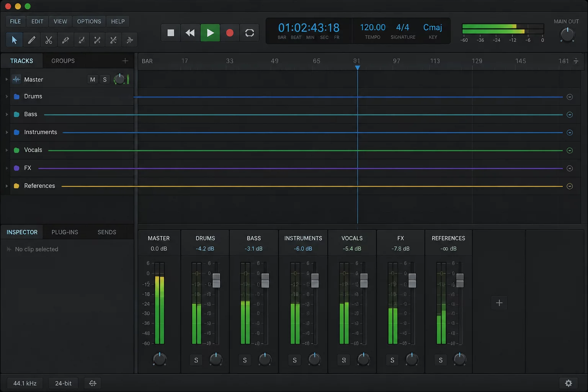588x392 pixels.
Task: Add a new mixer channel strip
Action: 499,303
